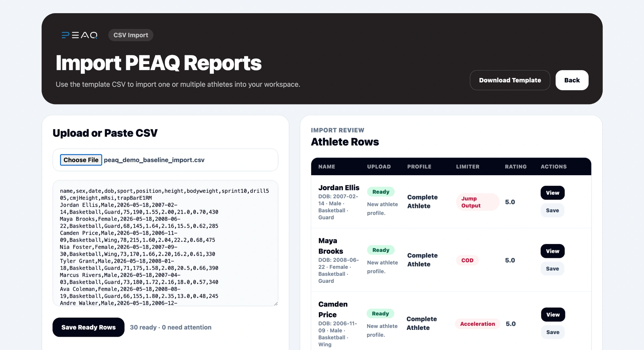This screenshot has width=644, height=350.
Task: Click the 5.0 rating for Maya Brooks
Action: (510, 260)
